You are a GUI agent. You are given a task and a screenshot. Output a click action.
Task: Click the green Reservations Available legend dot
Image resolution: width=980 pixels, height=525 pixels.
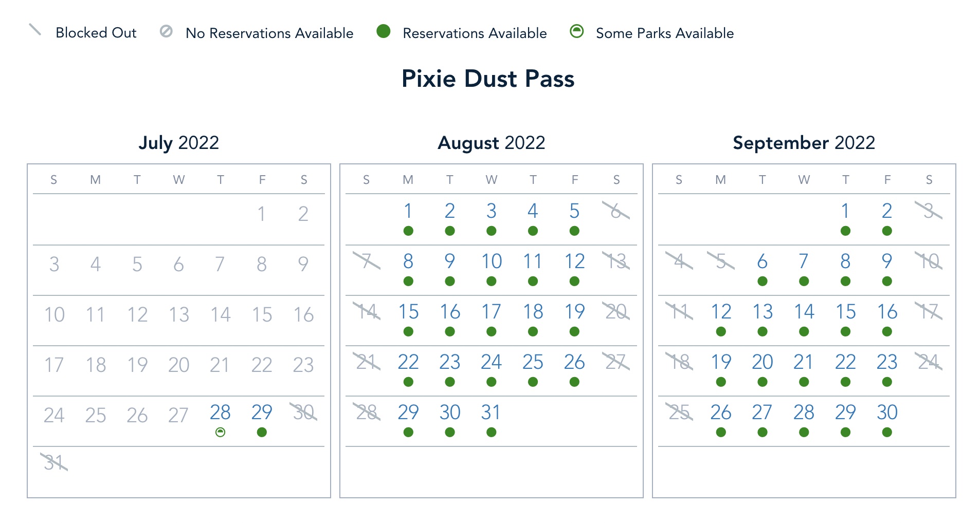[x=384, y=32]
